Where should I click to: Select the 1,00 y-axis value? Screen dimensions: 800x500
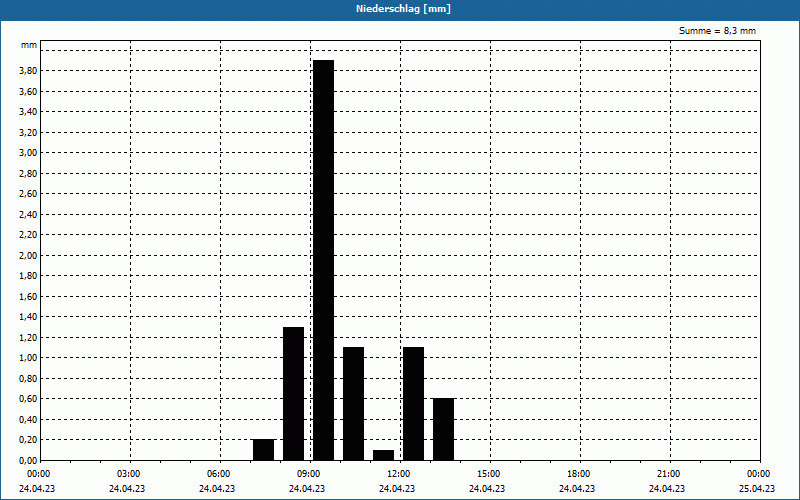pyautogui.click(x=28, y=358)
